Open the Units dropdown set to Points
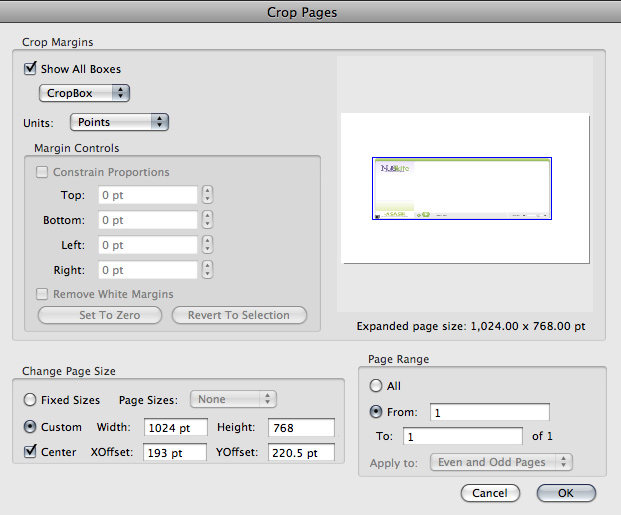Screen dimensions: 621x515 [x=119, y=122]
